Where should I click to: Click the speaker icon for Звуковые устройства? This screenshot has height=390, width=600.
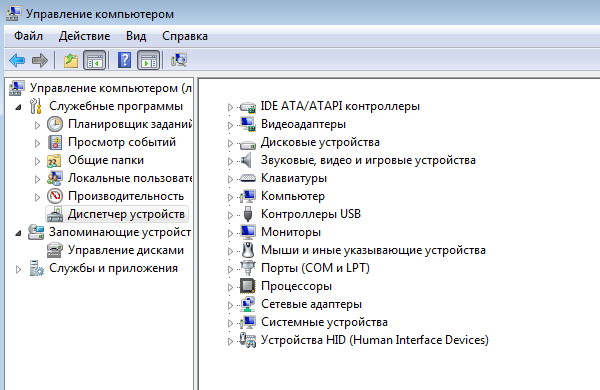(x=246, y=160)
